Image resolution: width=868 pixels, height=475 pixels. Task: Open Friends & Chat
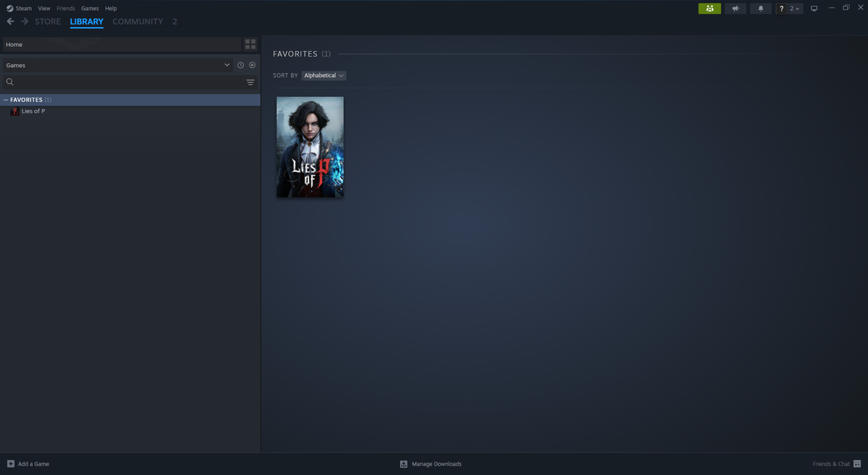(831, 464)
